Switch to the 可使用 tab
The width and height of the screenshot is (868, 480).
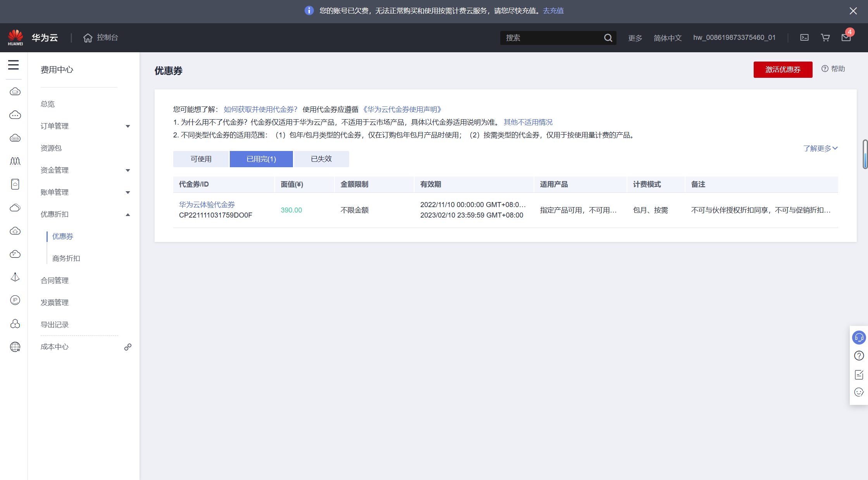coord(201,159)
